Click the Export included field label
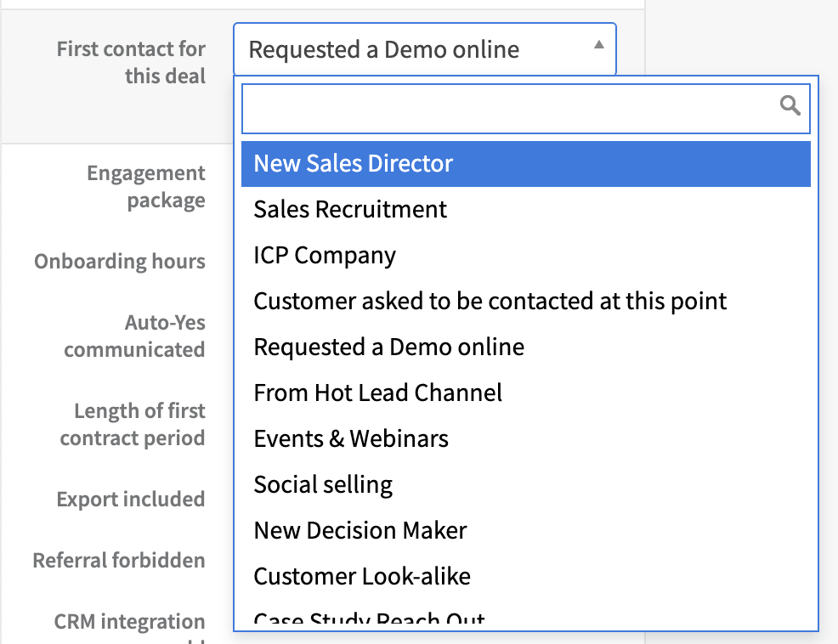The height and width of the screenshot is (644, 838). click(131, 500)
